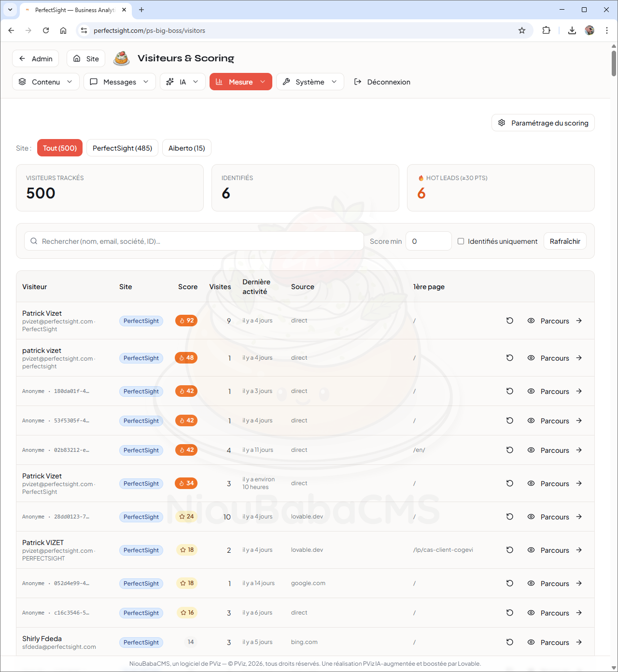Click the Rafraîchir button

coord(565,241)
